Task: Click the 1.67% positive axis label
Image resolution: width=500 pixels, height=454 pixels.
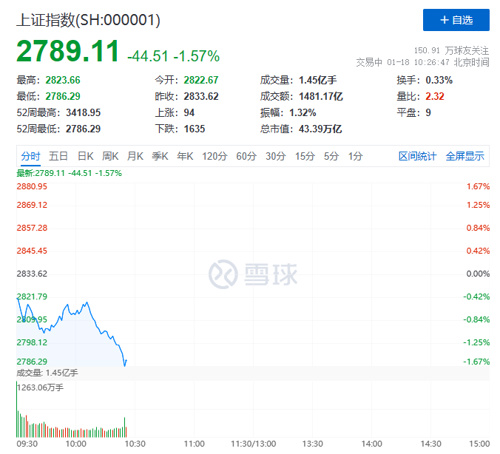Action: click(x=478, y=186)
